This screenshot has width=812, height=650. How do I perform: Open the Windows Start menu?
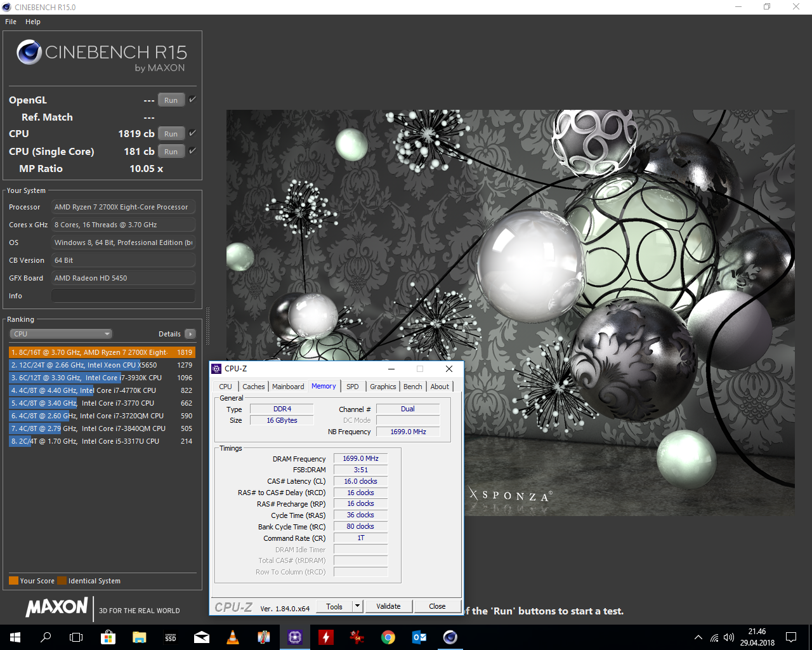click(15, 637)
